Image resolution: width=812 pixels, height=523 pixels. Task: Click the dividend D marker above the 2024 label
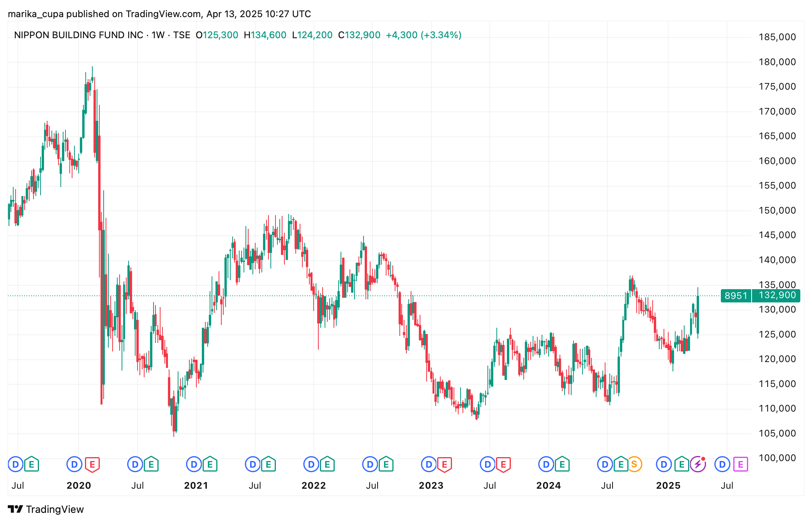pos(546,464)
